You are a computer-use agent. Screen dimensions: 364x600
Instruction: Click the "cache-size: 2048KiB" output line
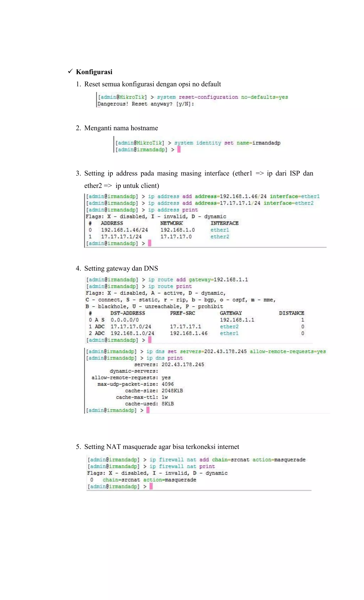pyautogui.click(x=154, y=391)
